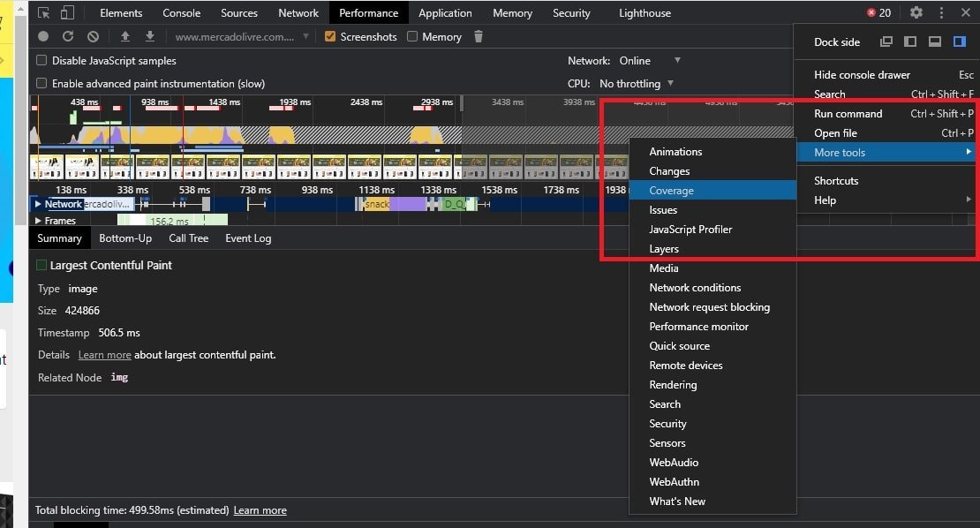Click the collect garbage trash icon
The width and height of the screenshot is (980, 528).
click(x=479, y=36)
